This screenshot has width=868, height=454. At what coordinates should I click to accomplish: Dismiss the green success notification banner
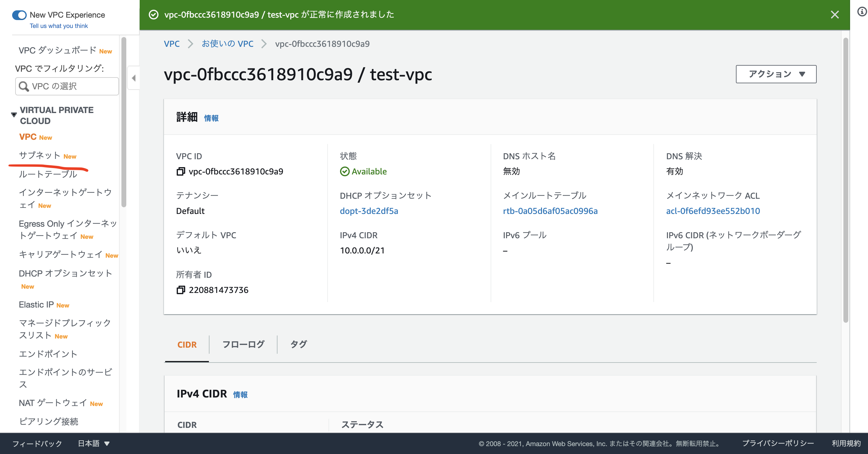(x=835, y=15)
